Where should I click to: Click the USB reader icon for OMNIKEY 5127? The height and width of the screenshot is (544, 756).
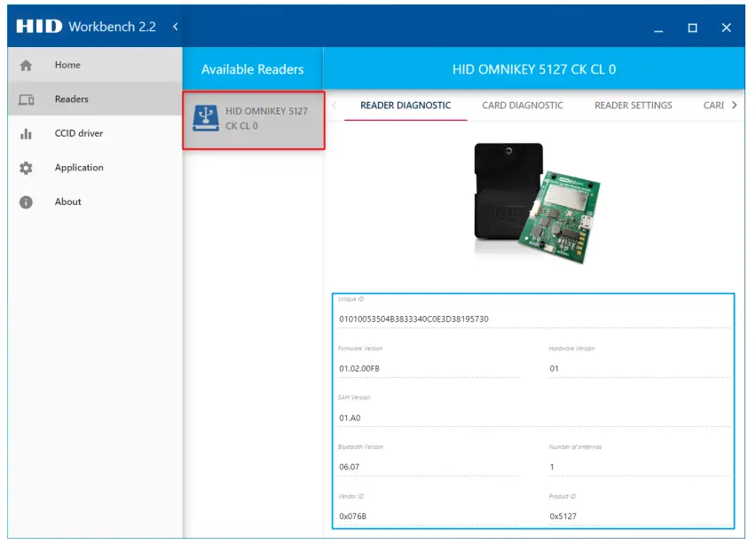[x=206, y=118]
